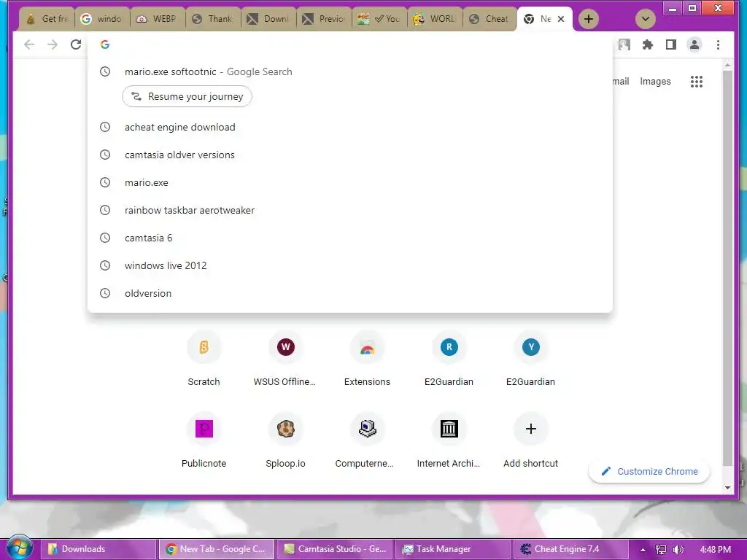The width and height of the screenshot is (747, 560).
Task: Reload the page with the refresh icon
Action: click(76, 44)
